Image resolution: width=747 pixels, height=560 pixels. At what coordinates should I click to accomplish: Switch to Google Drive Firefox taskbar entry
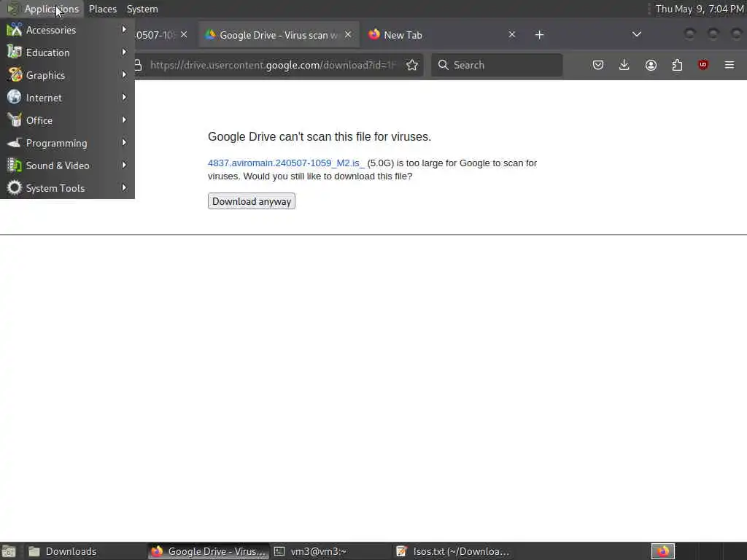click(x=208, y=552)
